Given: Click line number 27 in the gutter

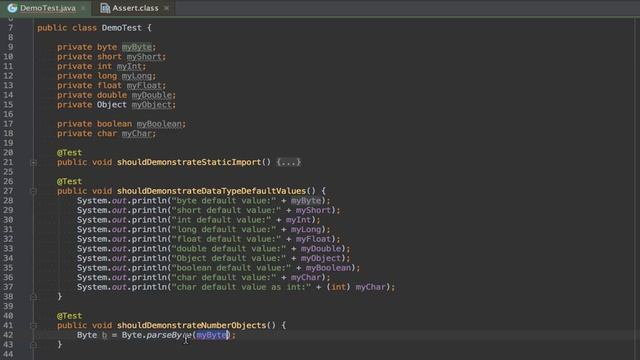Looking at the screenshot, I should pyautogui.click(x=8, y=191).
